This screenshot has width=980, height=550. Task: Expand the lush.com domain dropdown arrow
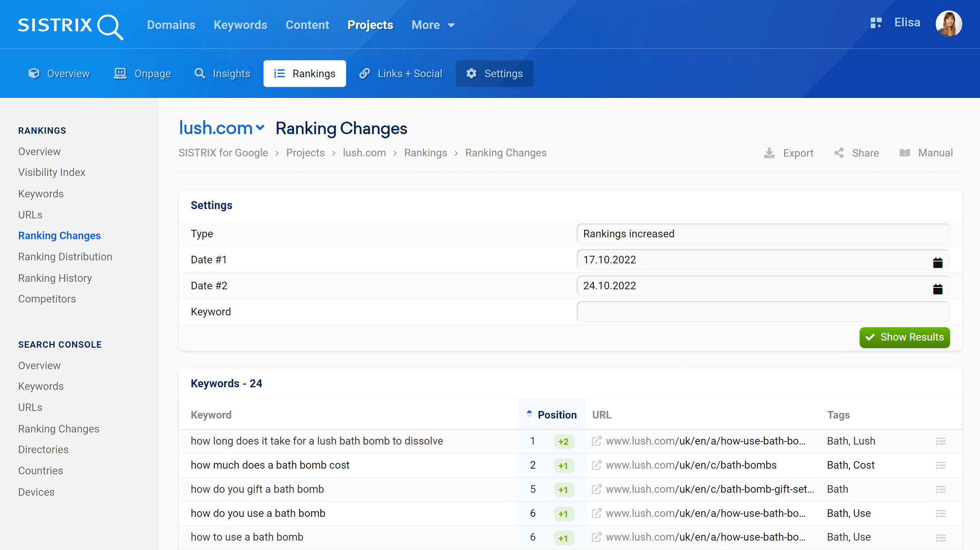click(x=259, y=128)
